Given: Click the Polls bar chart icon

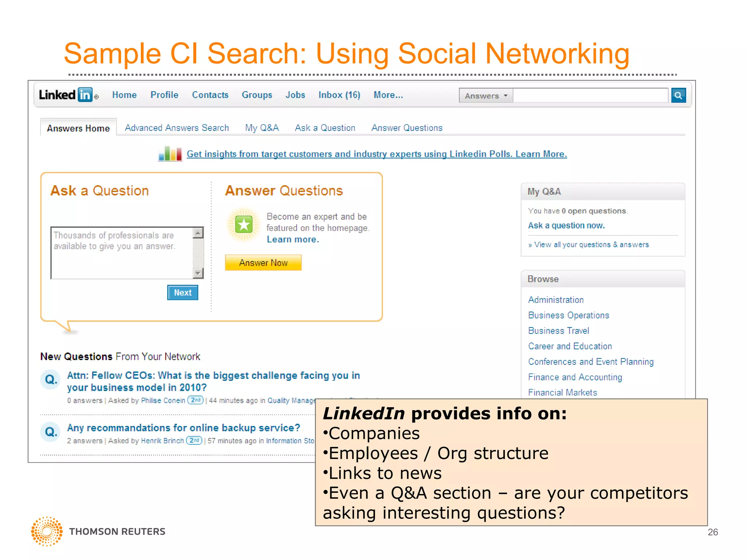Looking at the screenshot, I should pyautogui.click(x=170, y=153).
